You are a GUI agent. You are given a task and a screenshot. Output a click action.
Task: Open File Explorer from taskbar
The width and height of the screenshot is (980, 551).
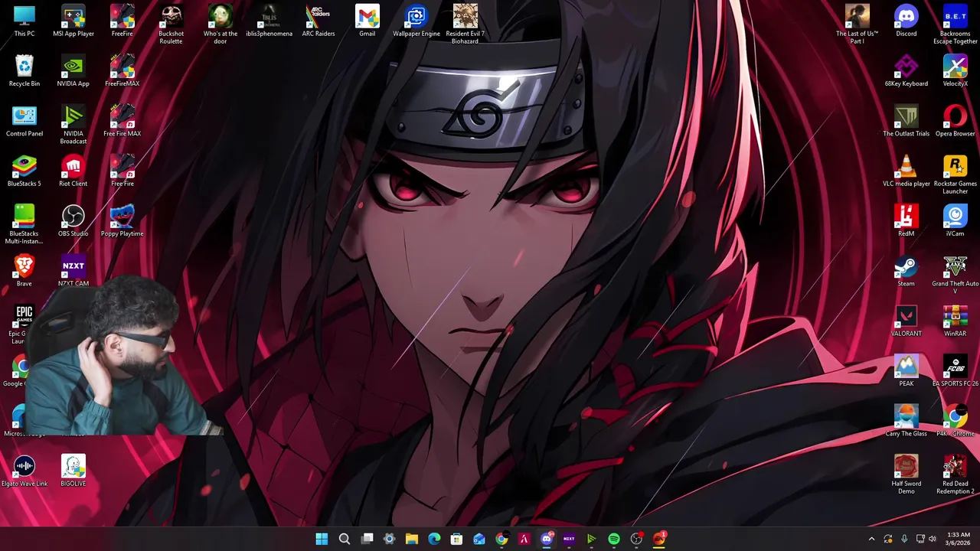click(x=412, y=540)
